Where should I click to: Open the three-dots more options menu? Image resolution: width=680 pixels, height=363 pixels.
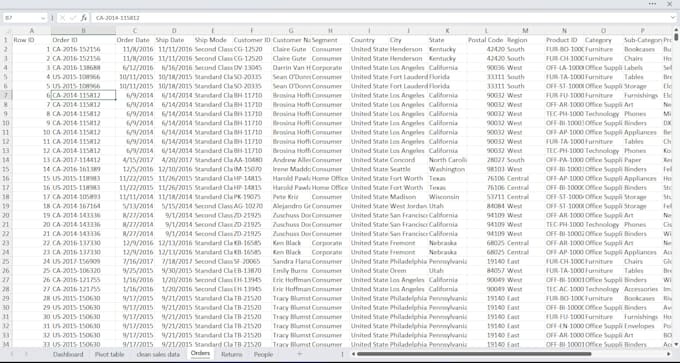[x=652, y=4]
